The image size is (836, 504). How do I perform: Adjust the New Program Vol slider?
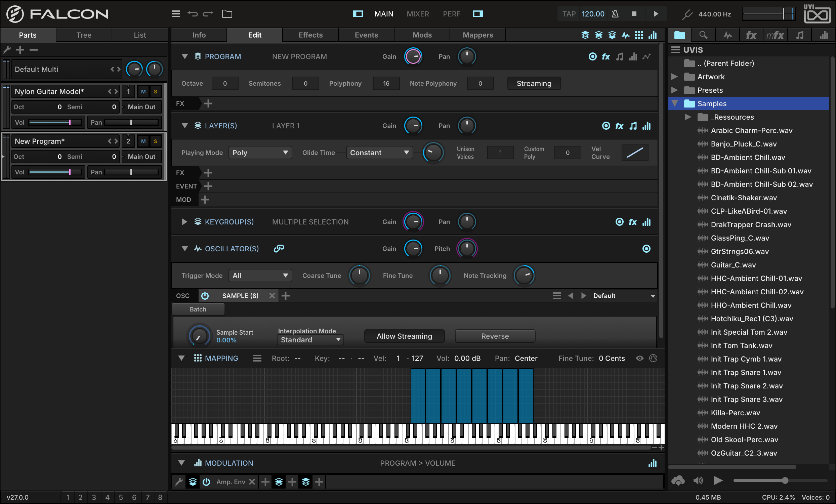click(x=56, y=172)
